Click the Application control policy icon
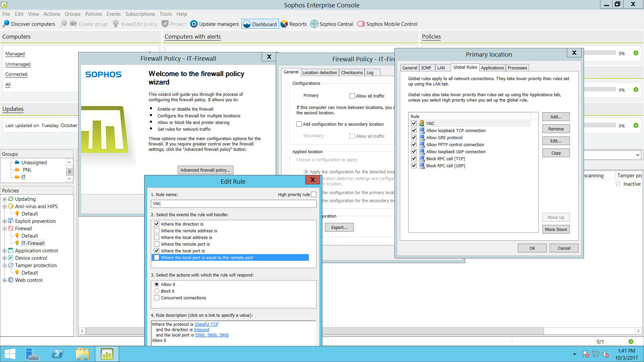644x362 pixels. click(x=11, y=250)
